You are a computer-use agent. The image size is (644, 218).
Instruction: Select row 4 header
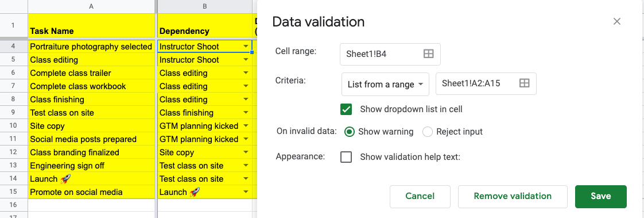tap(13, 47)
